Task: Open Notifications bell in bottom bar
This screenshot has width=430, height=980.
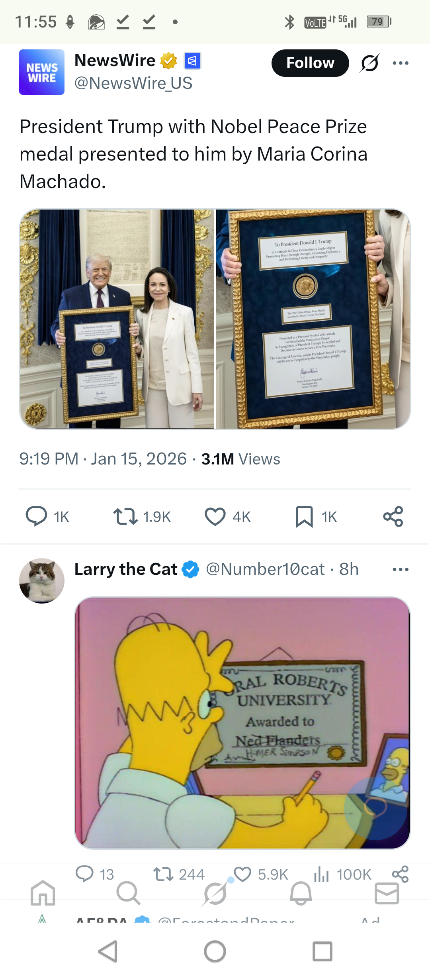Action: [301, 893]
